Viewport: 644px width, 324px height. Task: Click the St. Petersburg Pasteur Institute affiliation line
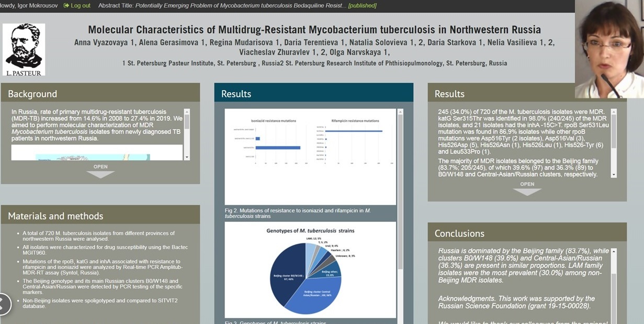[314, 63]
